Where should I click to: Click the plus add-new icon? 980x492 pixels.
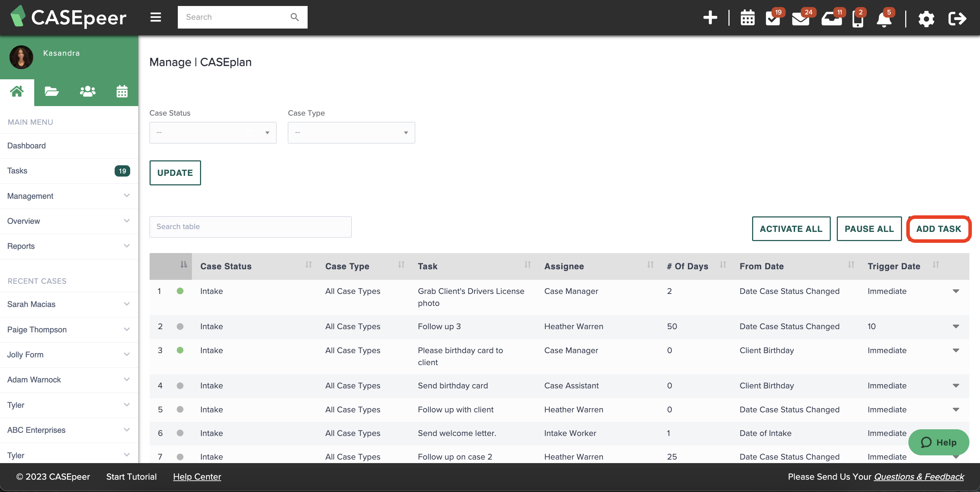click(x=710, y=18)
